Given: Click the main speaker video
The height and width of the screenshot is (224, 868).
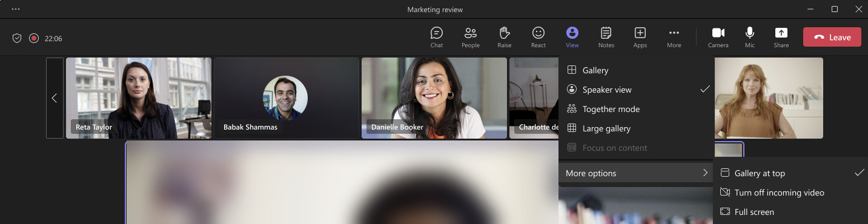Looking at the screenshot, I should [342, 183].
